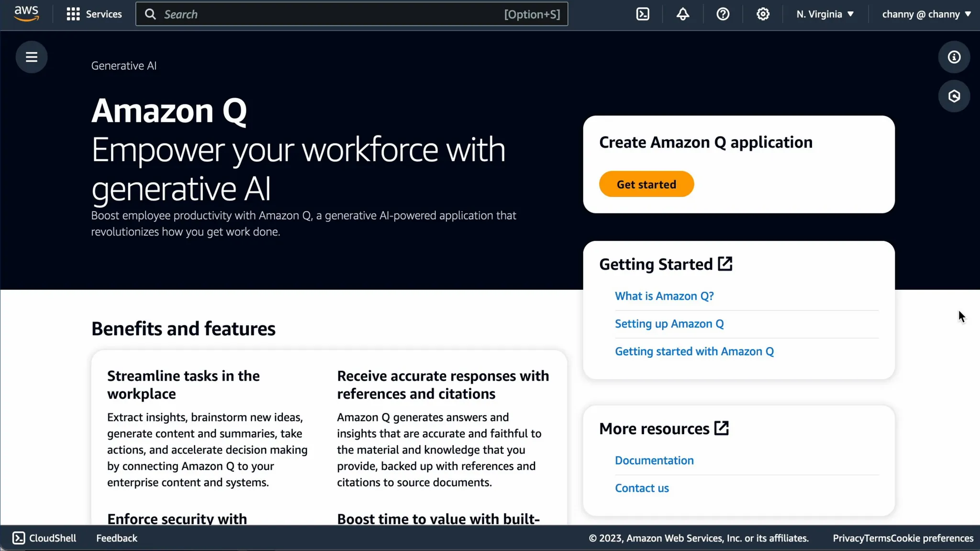
Task: Open the Getting Started external link icon
Action: click(725, 264)
